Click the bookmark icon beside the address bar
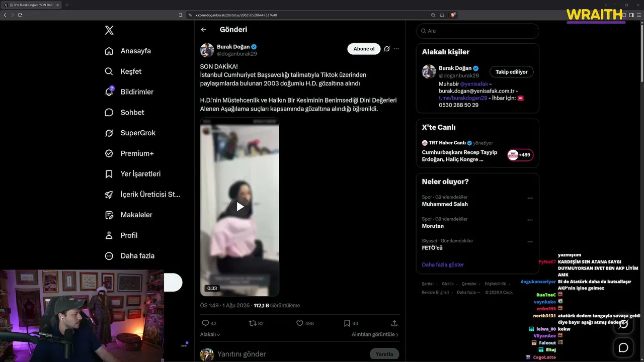This screenshot has width=644, height=362. 180,15
